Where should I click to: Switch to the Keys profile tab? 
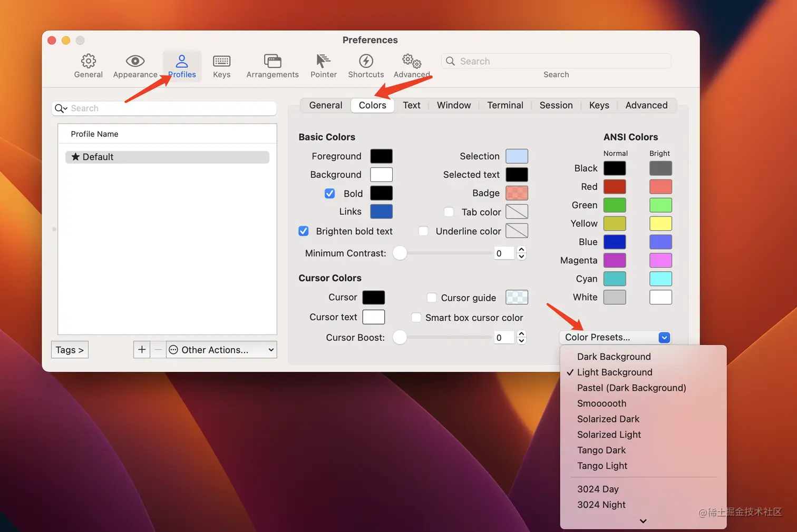tap(599, 105)
